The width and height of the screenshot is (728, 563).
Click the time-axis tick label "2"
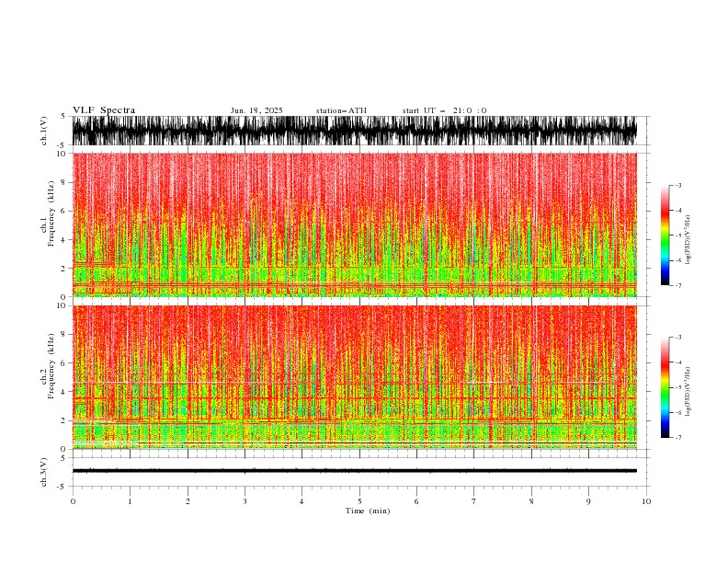(188, 501)
